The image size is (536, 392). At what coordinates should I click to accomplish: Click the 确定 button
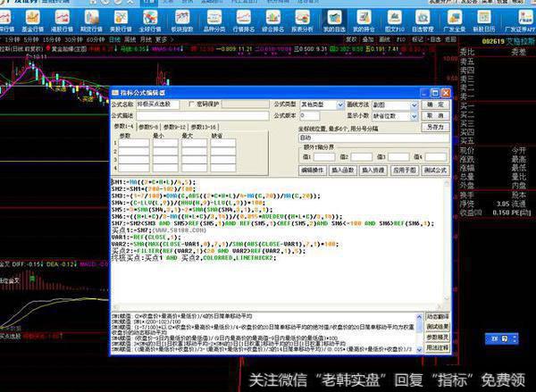pos(438,104)
